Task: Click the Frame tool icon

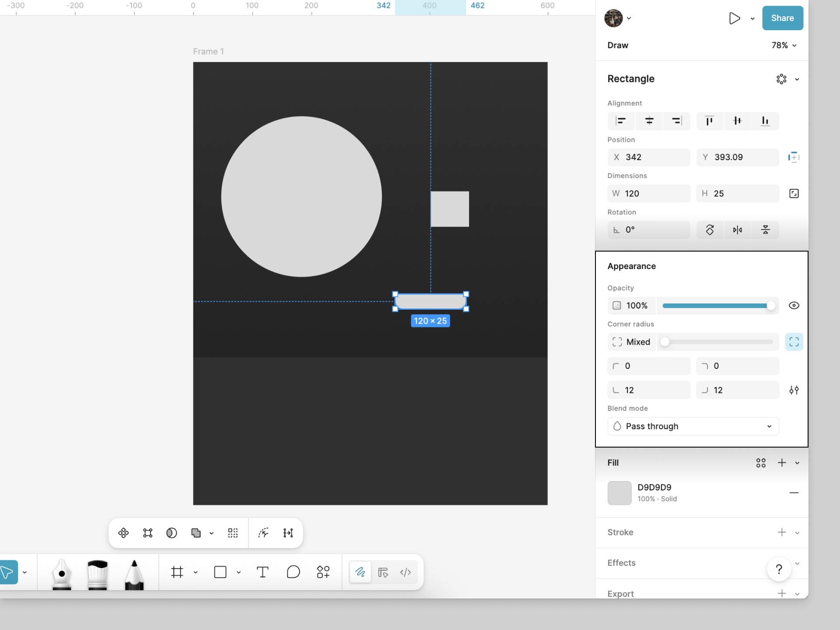Action: click(x=177, y=572)
